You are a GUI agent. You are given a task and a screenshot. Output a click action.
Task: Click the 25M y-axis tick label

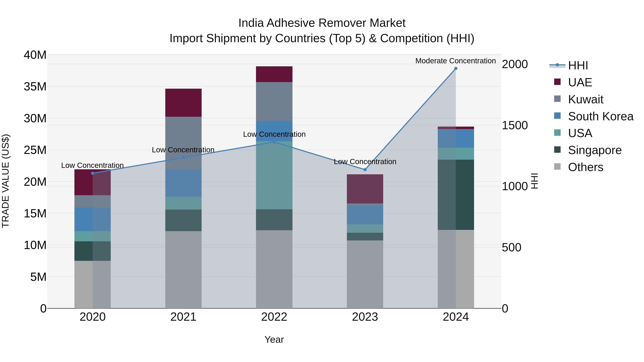(35, 150)
